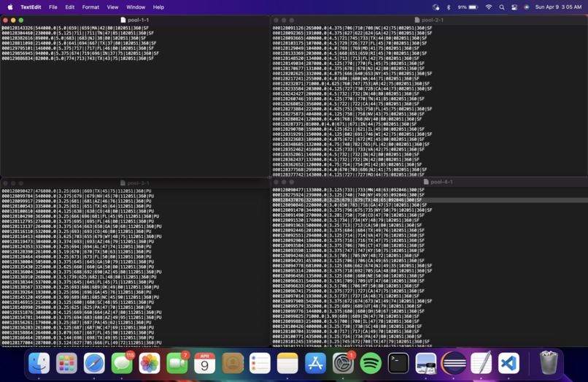Click the pool-2-1 window title

pyautogui.click(x=433, y=20)
